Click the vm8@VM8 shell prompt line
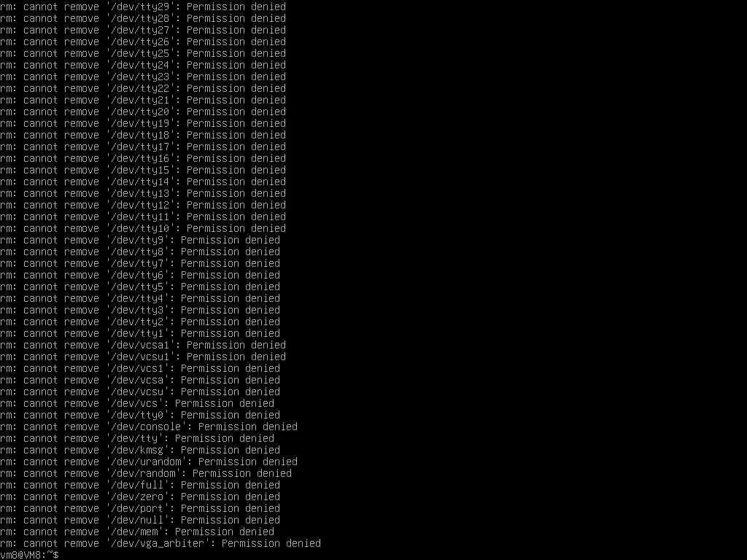Viewport: 747px width, 560px height. point(29,555)
